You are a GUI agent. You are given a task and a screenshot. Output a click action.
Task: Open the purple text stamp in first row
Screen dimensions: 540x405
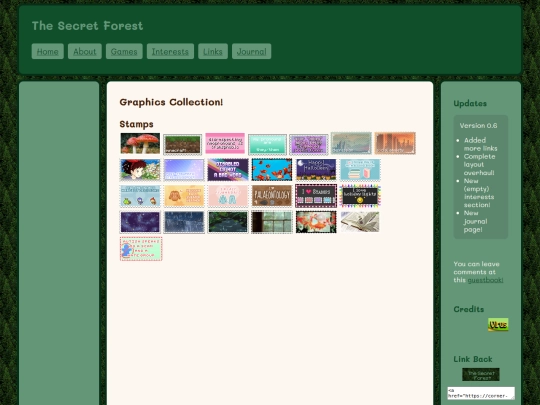pyautogui.click(x=309, y=144)
